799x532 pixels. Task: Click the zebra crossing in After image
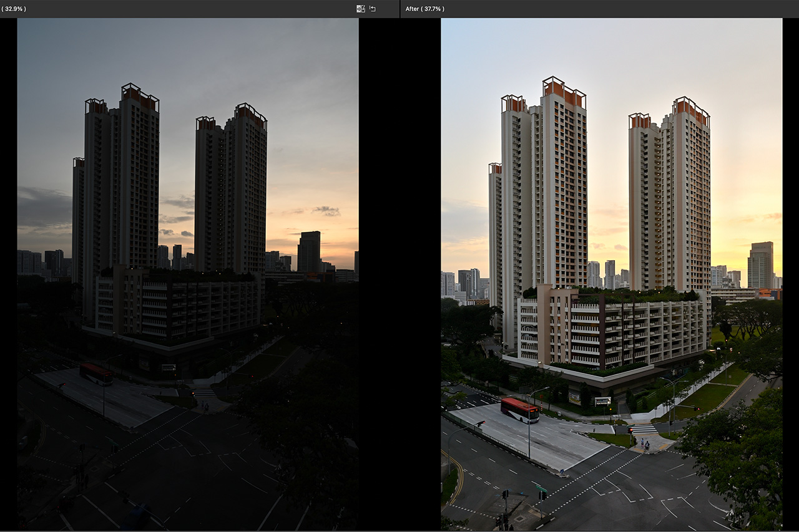point(644,429)
